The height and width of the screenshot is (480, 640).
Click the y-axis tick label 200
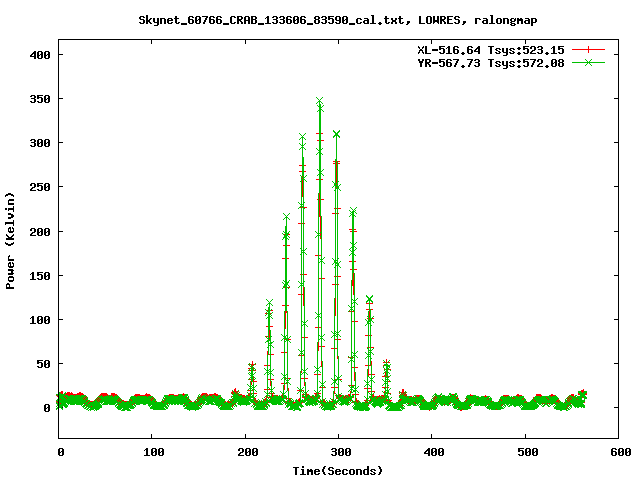click(x=40, y=231)
